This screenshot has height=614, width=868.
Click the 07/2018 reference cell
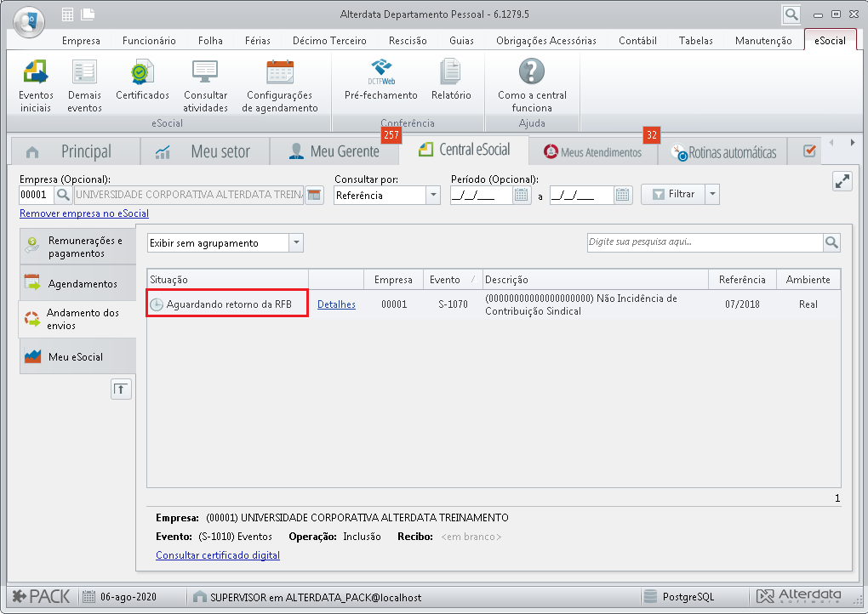tap(742, 304)
